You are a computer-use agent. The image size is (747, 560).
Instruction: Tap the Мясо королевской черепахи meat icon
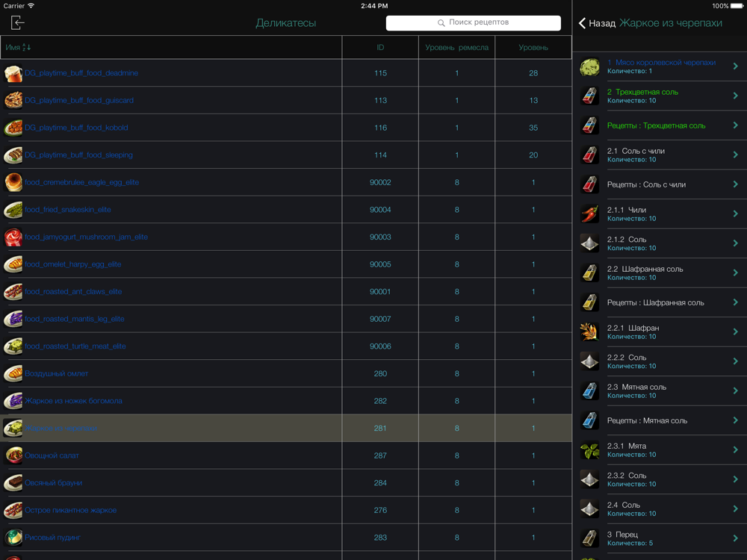click(590, 66)
